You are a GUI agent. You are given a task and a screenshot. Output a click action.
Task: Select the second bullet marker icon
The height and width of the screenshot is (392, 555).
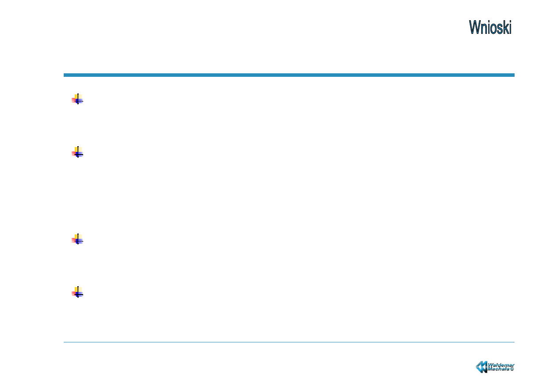point(77,152)
